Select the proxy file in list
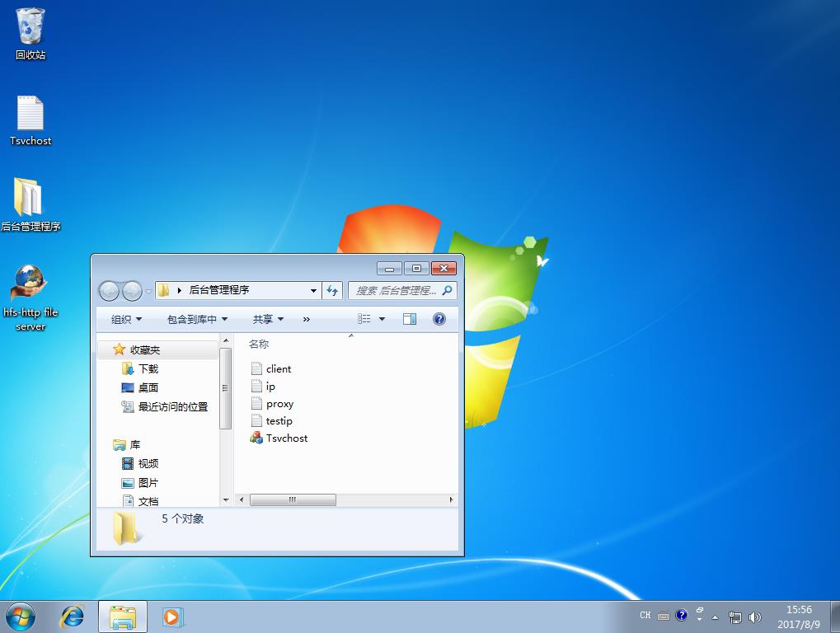This screenshot has height=633, width=840. (x=279, y=404)
